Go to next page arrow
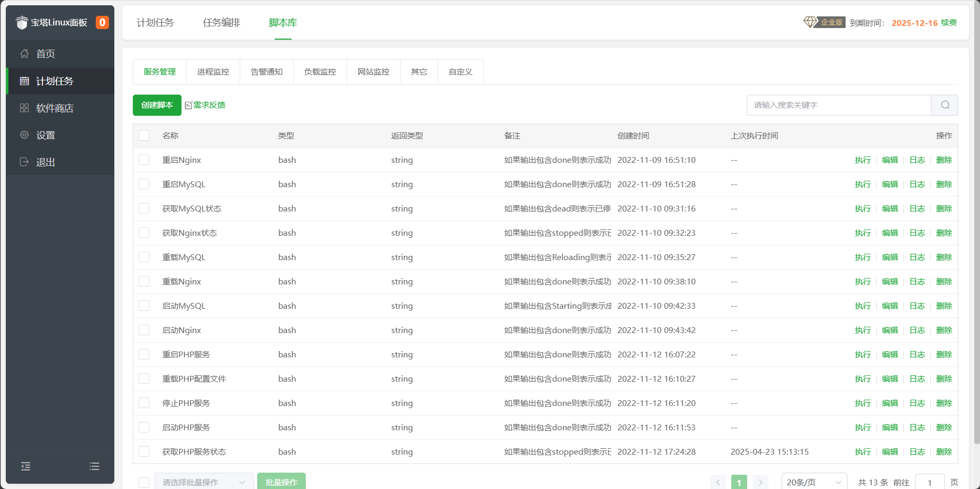This screenshot has width=980, height=489. point(760,482)
